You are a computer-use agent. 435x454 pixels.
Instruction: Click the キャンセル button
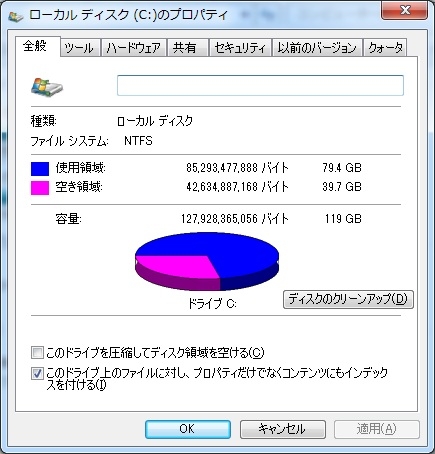[x=283, y=429]
